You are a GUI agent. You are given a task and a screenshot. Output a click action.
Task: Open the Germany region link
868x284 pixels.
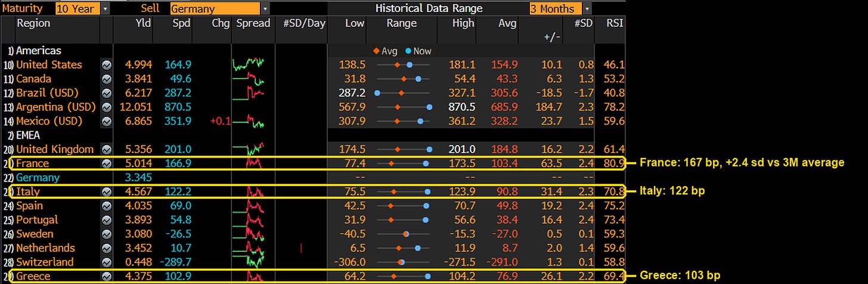[38, 178]
